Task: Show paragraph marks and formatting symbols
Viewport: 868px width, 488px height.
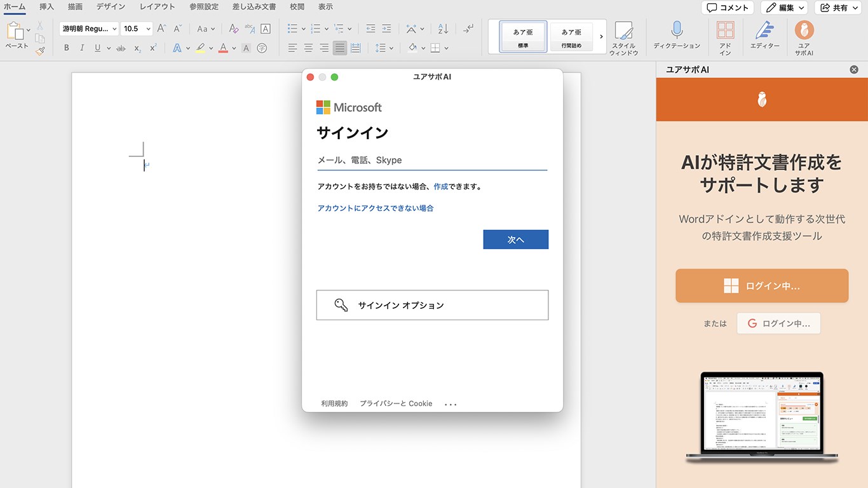Action: (468, 29)
